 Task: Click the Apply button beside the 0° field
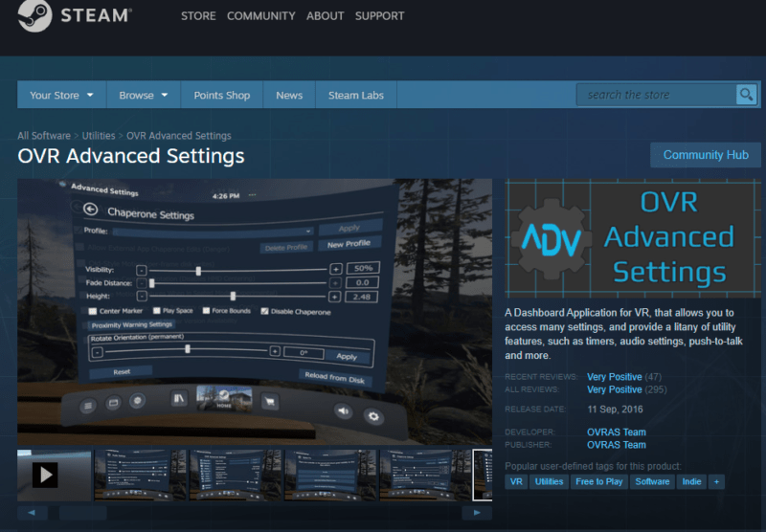(347, 356)
